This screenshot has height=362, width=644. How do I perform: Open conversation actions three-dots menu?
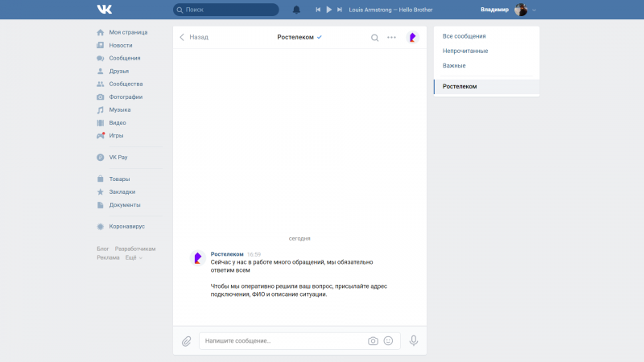coord(391,37)
